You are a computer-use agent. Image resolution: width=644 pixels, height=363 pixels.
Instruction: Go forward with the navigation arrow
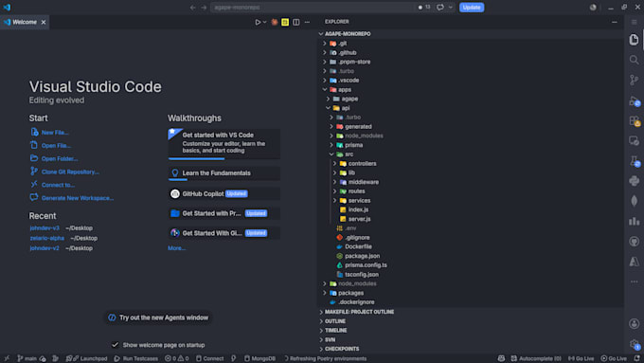(204, 8)
